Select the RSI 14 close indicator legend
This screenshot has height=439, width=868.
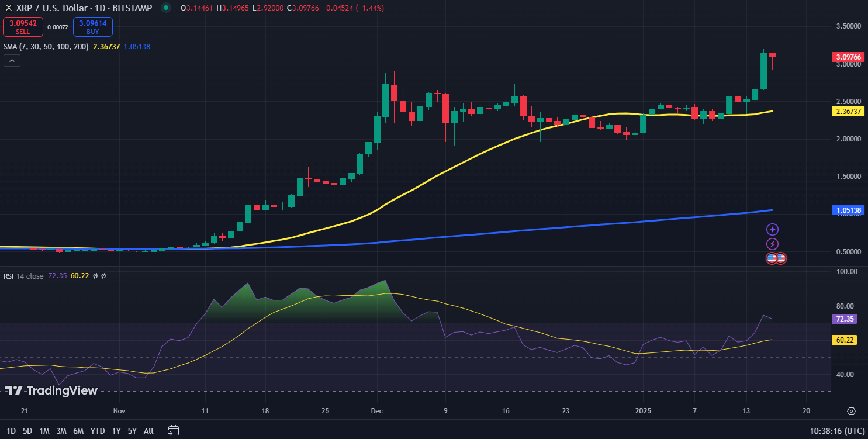(x=23, y=276)
